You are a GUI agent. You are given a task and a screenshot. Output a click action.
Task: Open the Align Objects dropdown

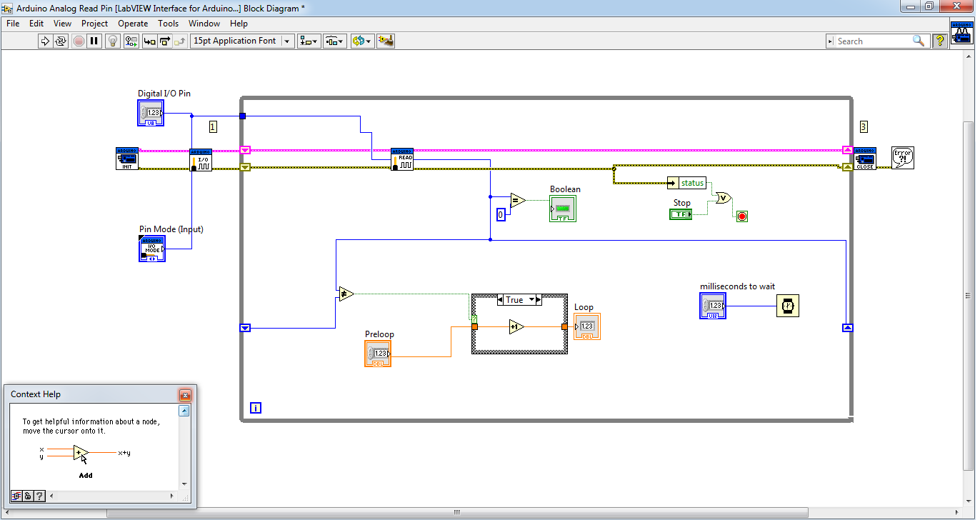[x=309, y=41]
